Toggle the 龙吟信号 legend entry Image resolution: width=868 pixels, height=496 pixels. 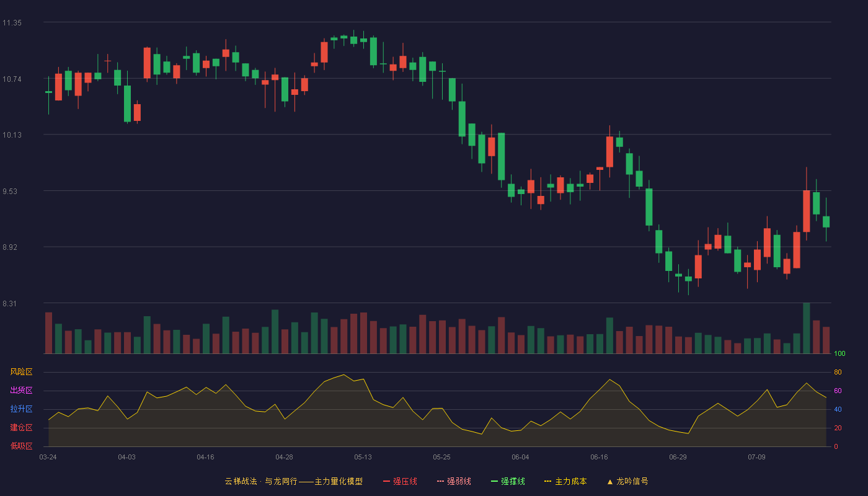(627, 481)
